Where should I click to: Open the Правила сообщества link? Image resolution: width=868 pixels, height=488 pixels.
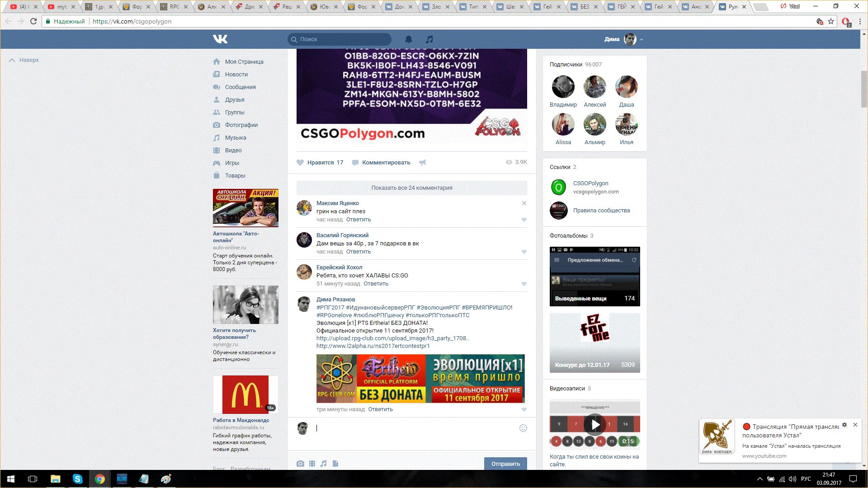tap(601, 211)
